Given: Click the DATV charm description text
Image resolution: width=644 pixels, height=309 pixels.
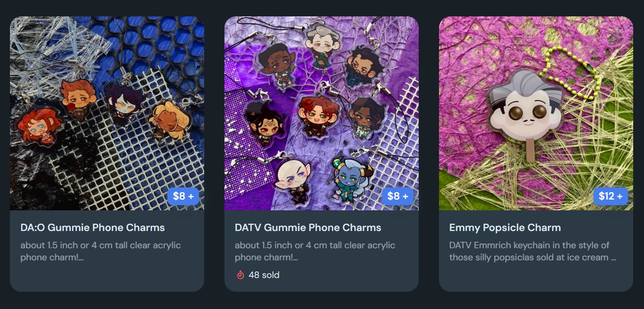Looking at the screenshot, I should 315,251.
